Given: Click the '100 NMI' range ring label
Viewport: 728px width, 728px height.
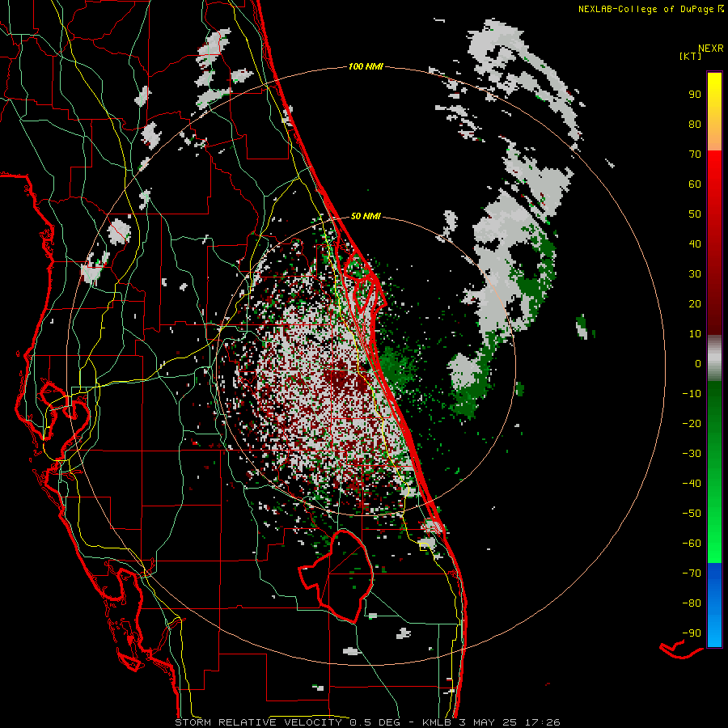Looking at the screenshot, I should pyautogui.click(x=366, y=66).
